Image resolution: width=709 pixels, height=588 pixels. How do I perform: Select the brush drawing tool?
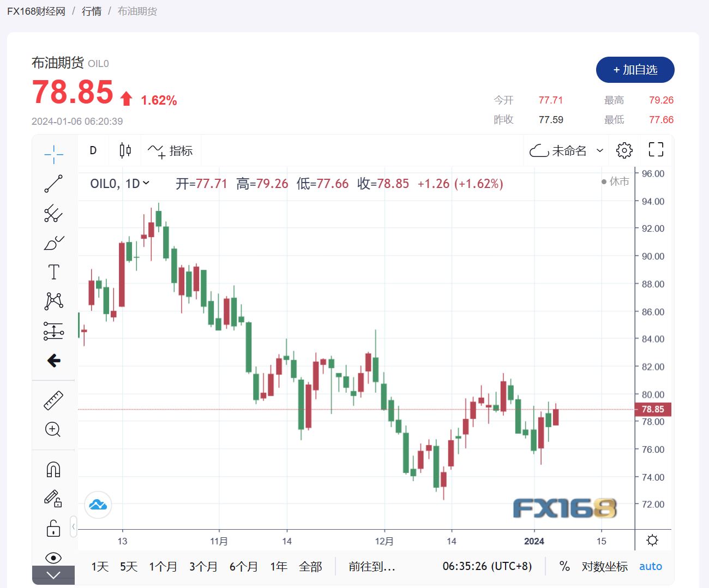click(x=53, y=243)
